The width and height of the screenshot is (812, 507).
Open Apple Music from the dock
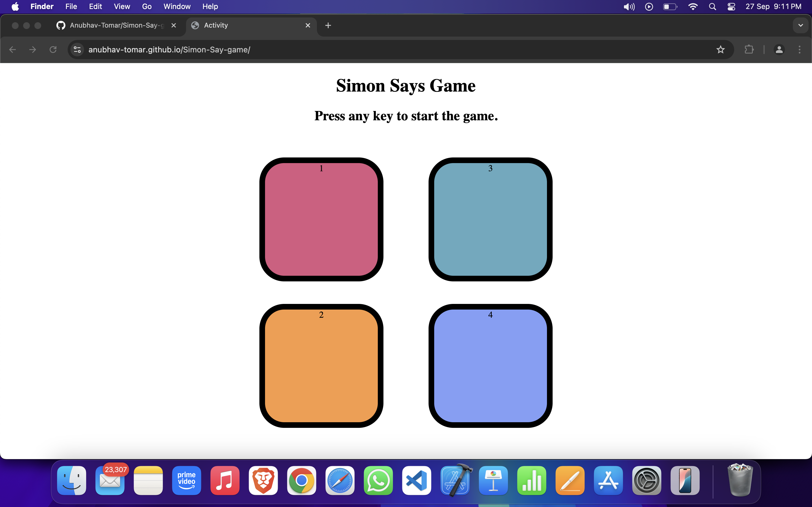tap(224, 481)
